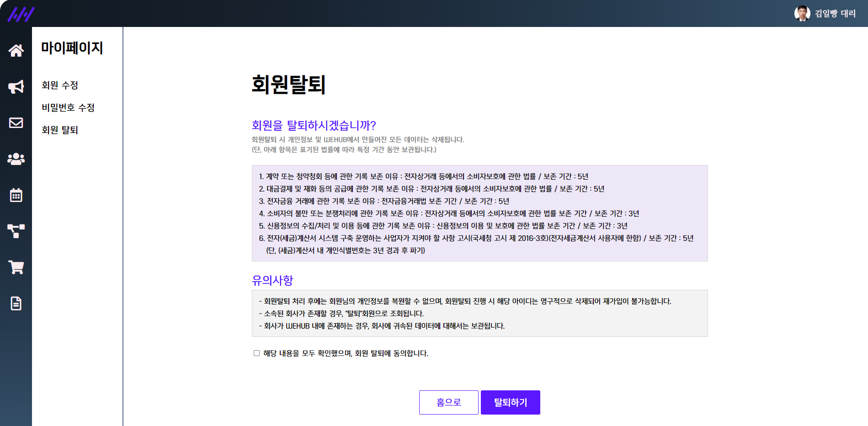Click the notice about 재가입이 불가능합니다
Viewport: 868px width, 426px height.
click(465, 301)
